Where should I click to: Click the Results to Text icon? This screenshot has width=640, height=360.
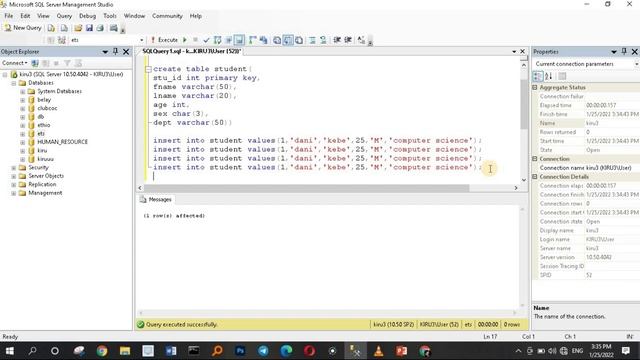point(277,40)
